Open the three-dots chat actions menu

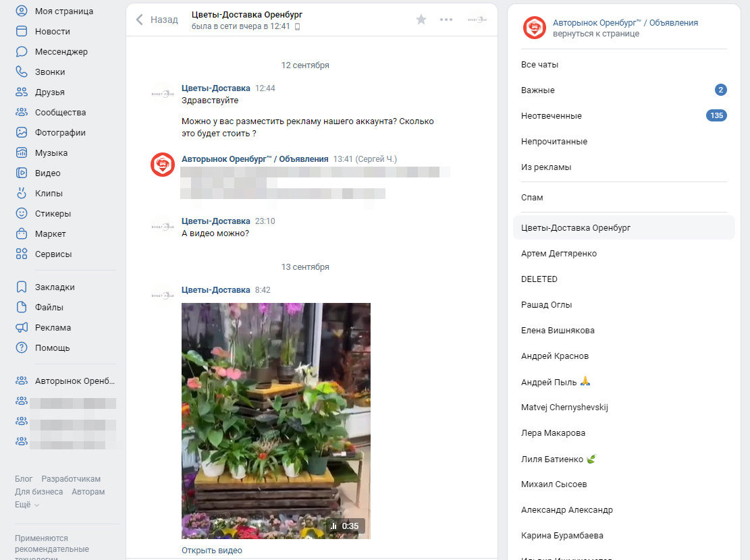[446, 20]
